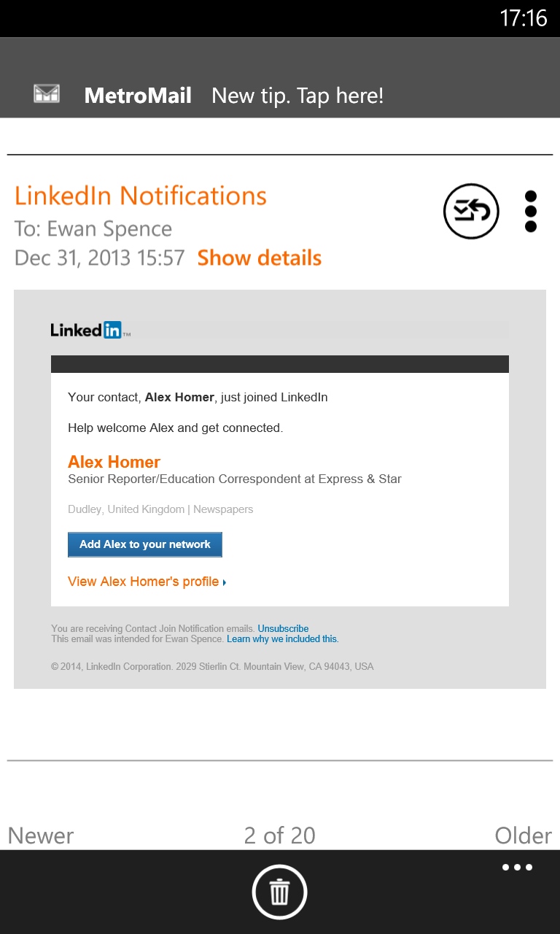
Task: Expand the bottom app bar ellipsis
Action: pyautogui.click(x=517, y=868)
